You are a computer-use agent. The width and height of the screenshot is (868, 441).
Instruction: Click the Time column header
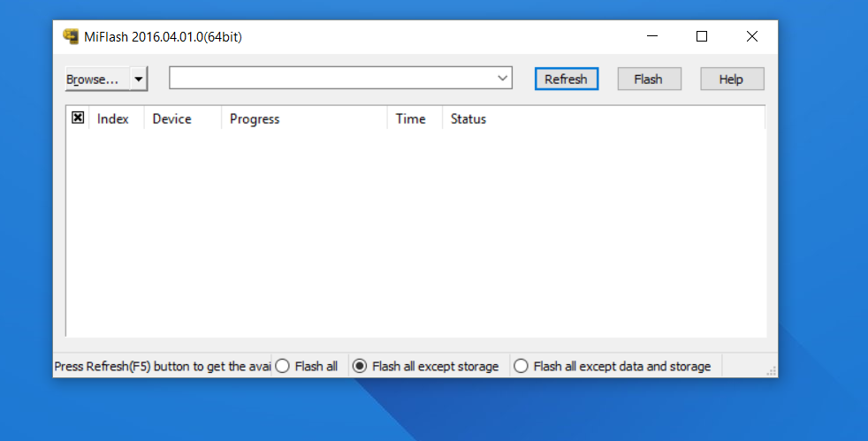(x=410, y=118)
